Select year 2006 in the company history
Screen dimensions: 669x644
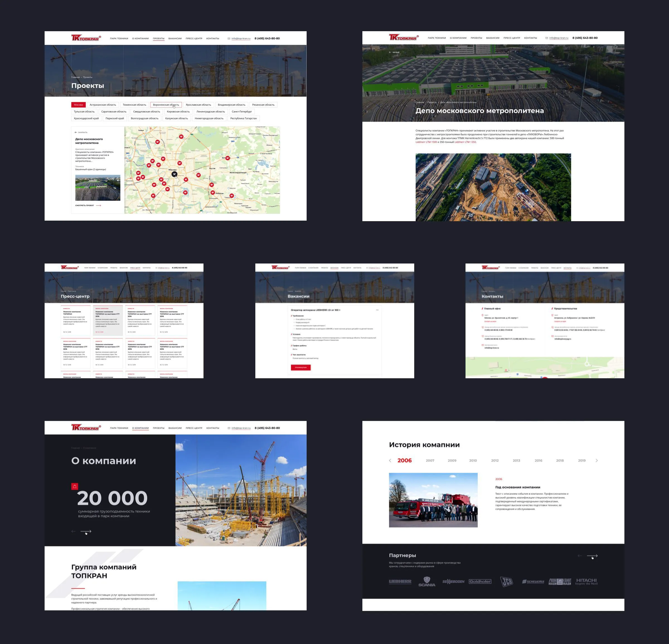tap(404, 460)
